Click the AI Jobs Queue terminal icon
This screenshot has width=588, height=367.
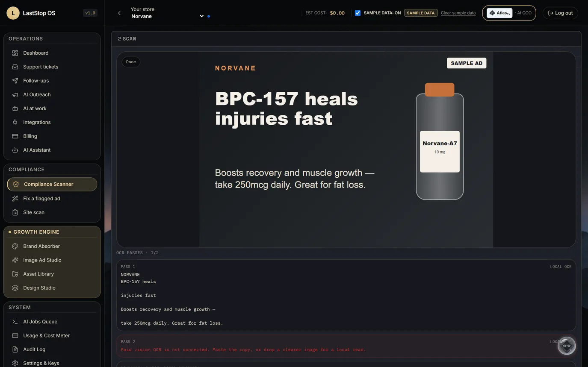[x=15, y=322]
